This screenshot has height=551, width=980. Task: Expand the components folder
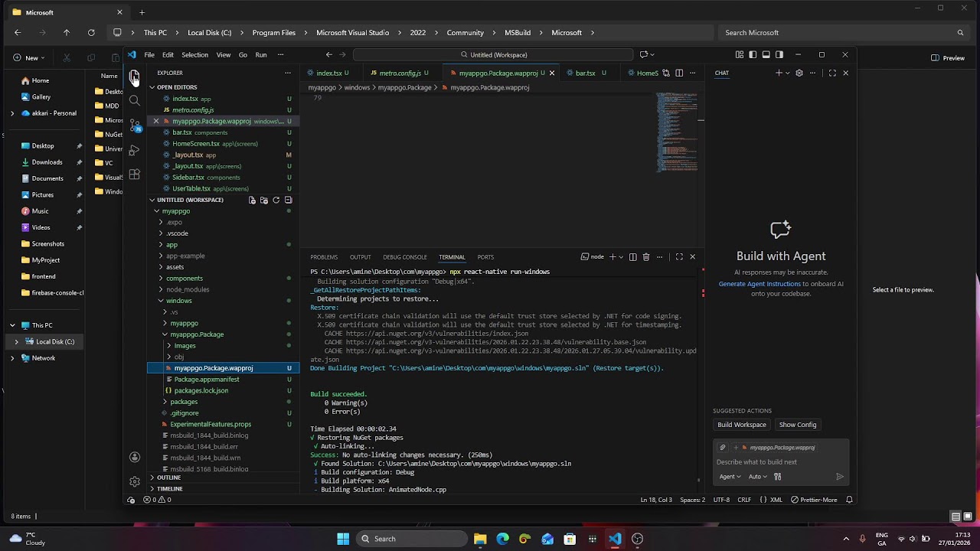tap(185, 279)
